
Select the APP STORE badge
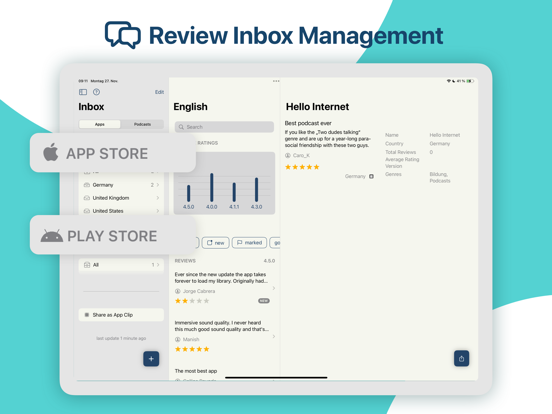(113, 153)
